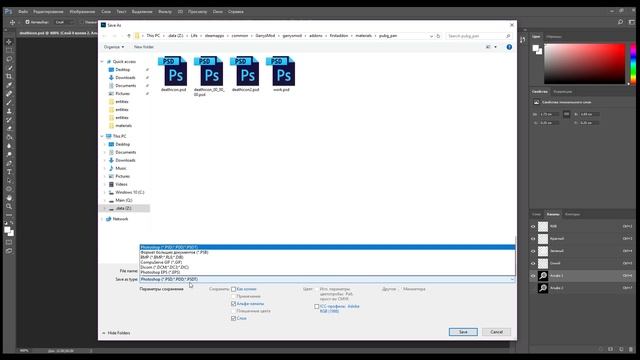Select the Zoom tool
This screenshot has width=640, height=360.
click(9, 206)
